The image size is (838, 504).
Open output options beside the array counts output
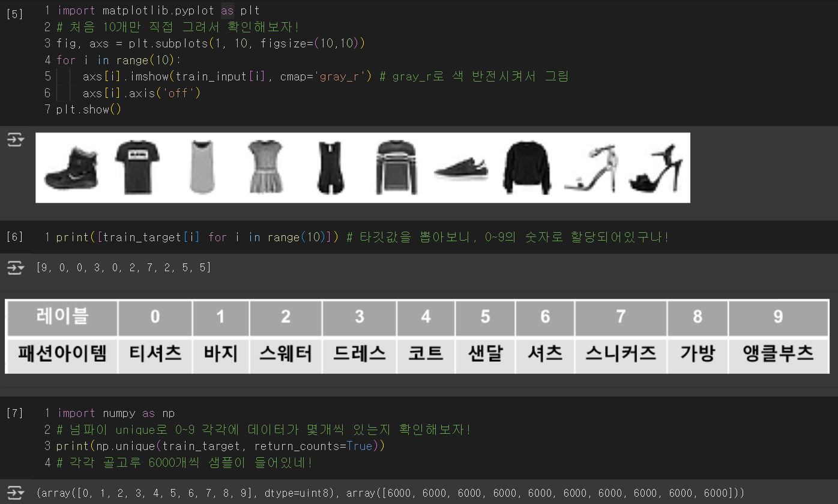[15, 493]
